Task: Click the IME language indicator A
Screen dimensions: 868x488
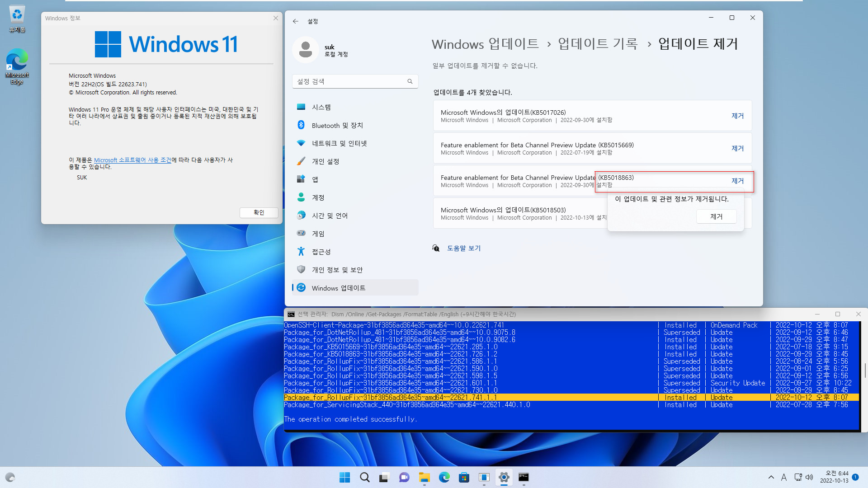Action: point(784,477)
